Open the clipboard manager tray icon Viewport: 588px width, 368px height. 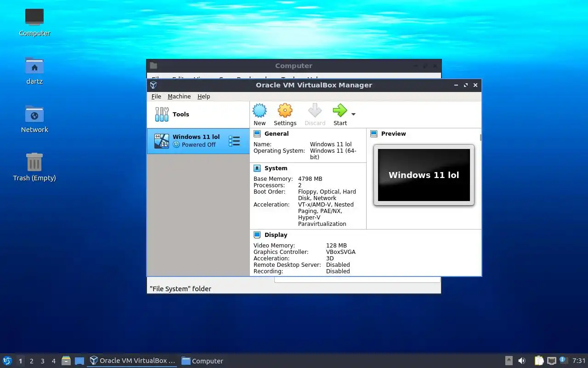(x=539, y=361)
